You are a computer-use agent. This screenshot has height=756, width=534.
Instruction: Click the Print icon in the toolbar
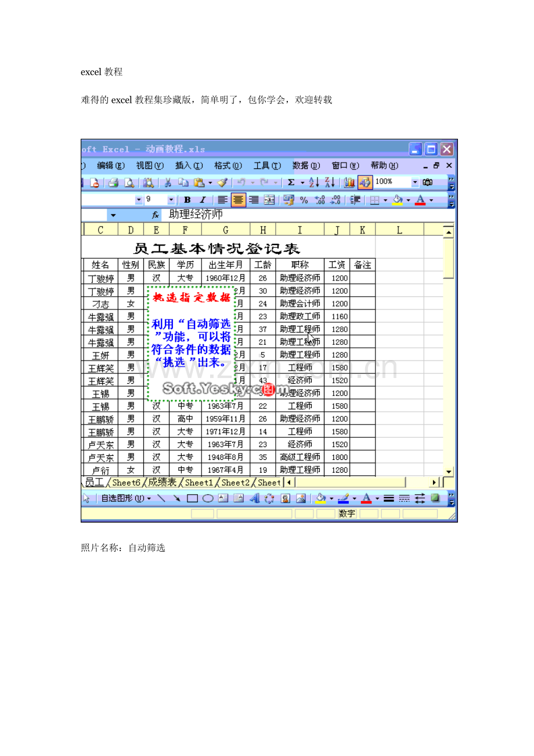[x=113, y=182]
